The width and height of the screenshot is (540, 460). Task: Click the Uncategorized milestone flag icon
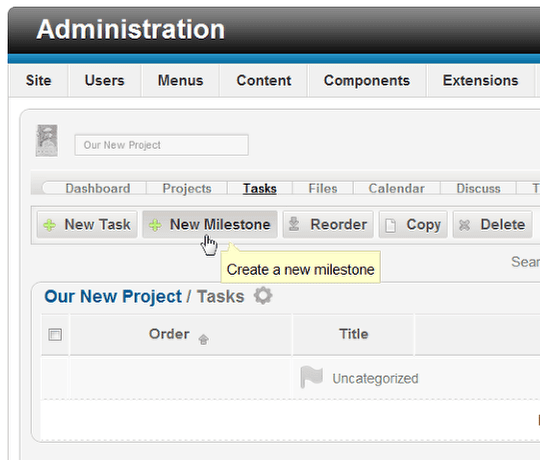[x=311, y=377]
